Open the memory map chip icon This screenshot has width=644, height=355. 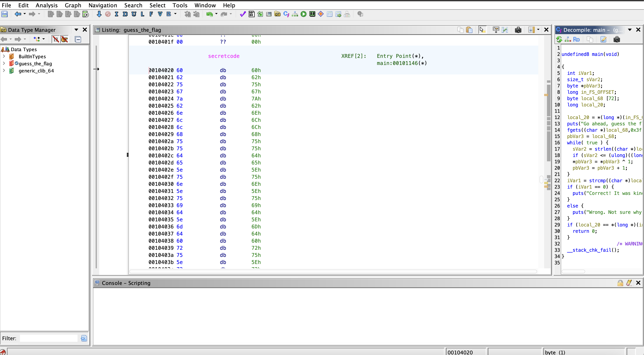pos(312,14)
